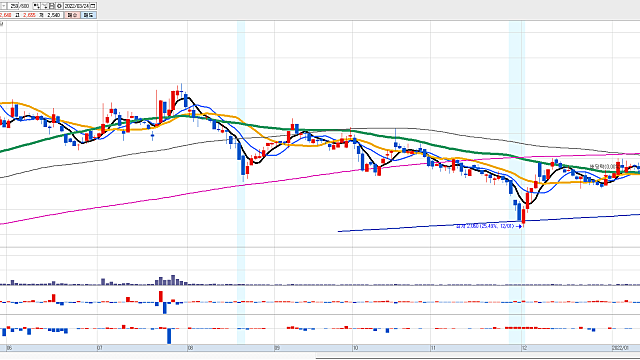Edit the chart date field in the toolbar

tap(76, 6)
